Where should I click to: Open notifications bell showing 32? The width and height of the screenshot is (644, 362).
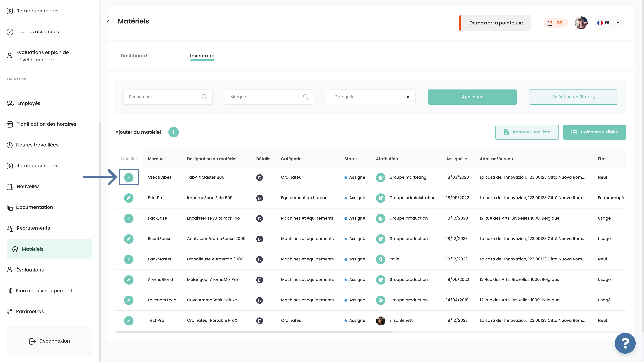pyautogui.click(x=555, y=23)
